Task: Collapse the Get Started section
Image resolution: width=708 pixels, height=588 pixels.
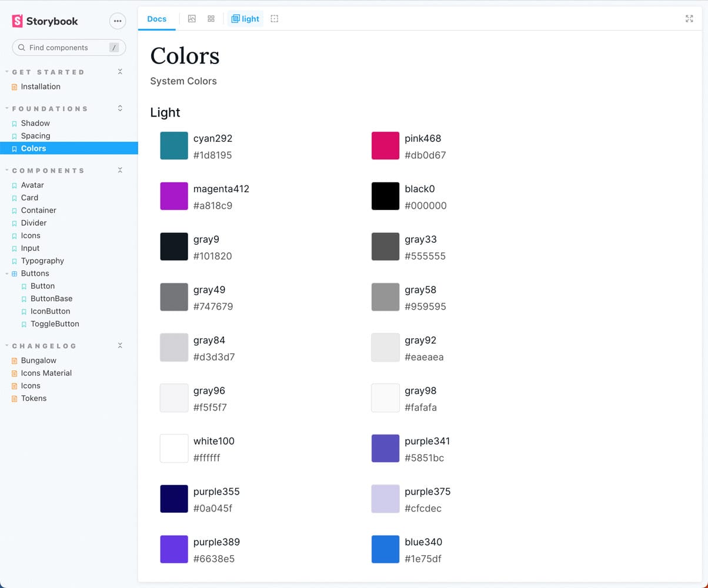Action: tap(120, 72)
